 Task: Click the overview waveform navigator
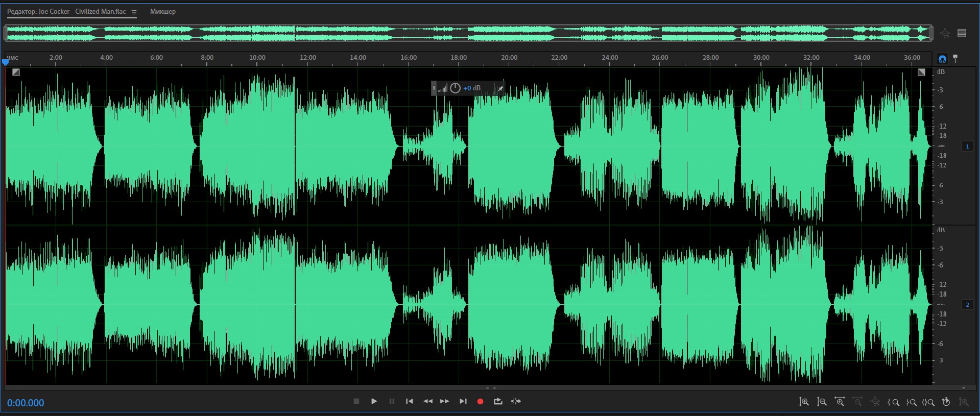click(x=468, y=33)
